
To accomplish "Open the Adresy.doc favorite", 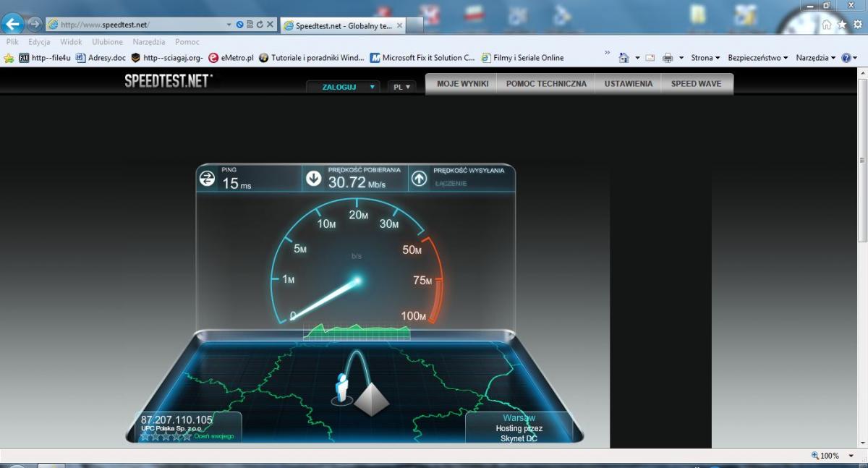I will click(x=101, y=58).
